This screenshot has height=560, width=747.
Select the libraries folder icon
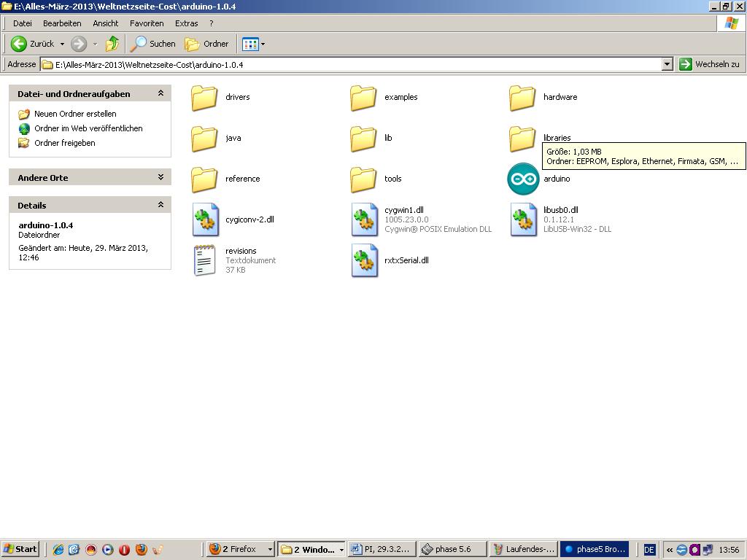522,139
